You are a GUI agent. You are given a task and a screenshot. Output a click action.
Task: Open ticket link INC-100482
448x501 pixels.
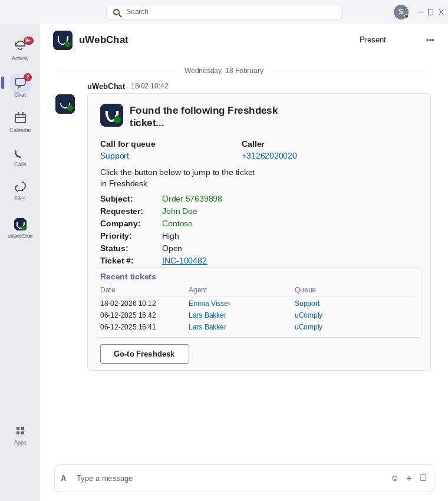(x=185, y=261)
